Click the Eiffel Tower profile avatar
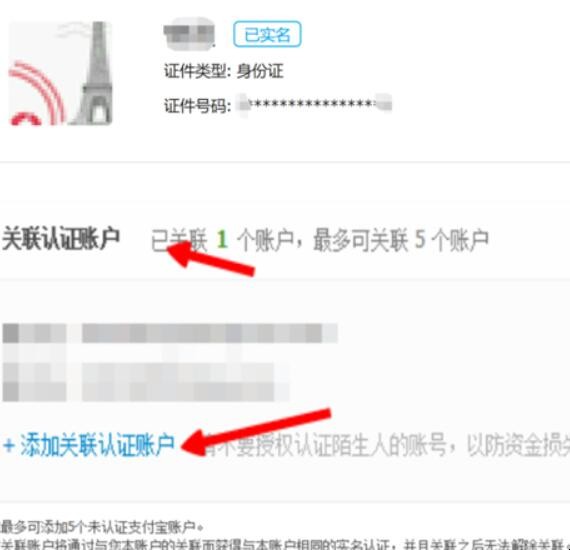570x550 pixels. [x=60, y=73]
